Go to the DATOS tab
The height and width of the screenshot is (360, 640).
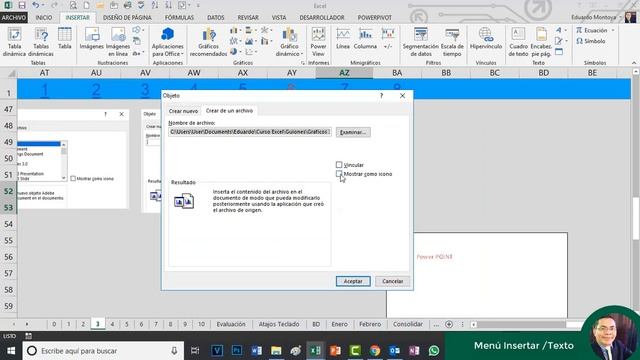[x=216, y=18]
